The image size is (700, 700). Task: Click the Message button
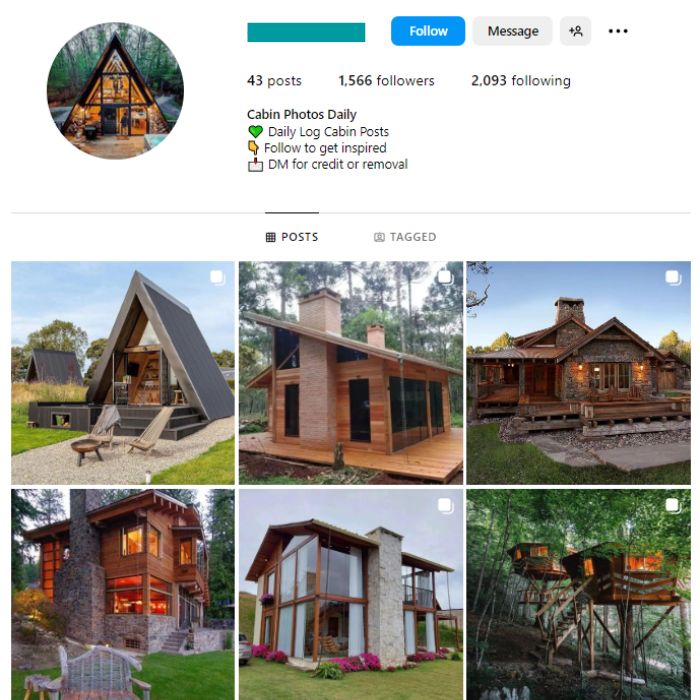pos(512,31)
